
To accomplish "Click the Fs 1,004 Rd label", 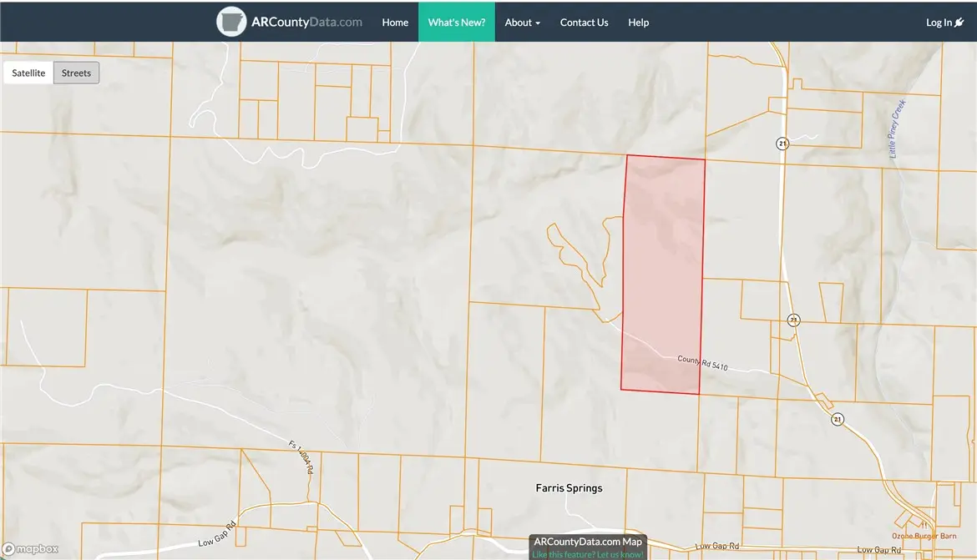I will 301,457.
